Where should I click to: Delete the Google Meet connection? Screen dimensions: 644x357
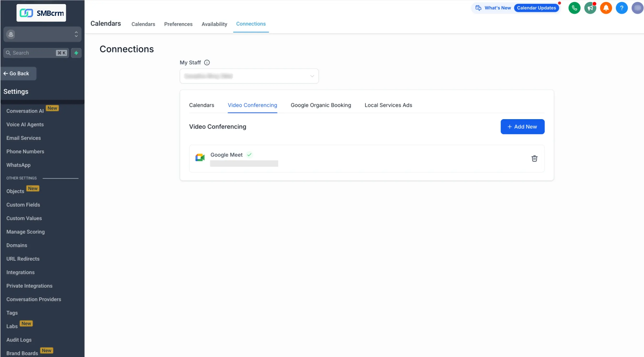tap(534, 158)
